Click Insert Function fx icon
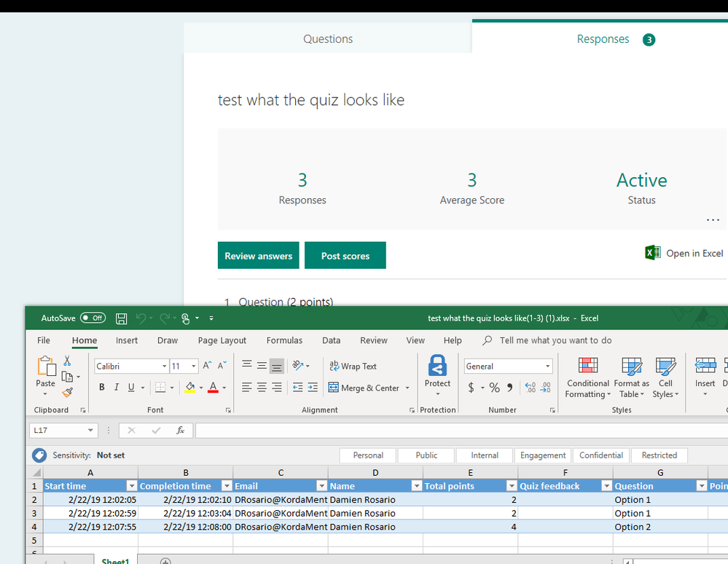Screen dimensions: 728x564 click(180, 431)
